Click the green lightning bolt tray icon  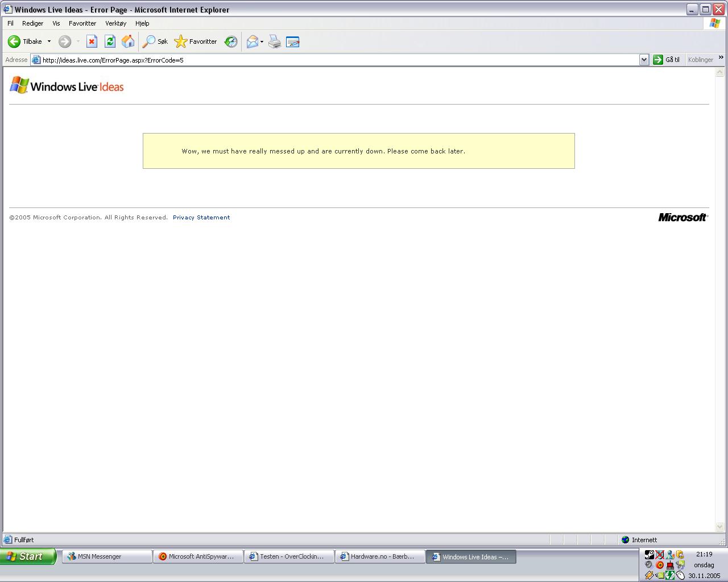click(x=670, y=575)
